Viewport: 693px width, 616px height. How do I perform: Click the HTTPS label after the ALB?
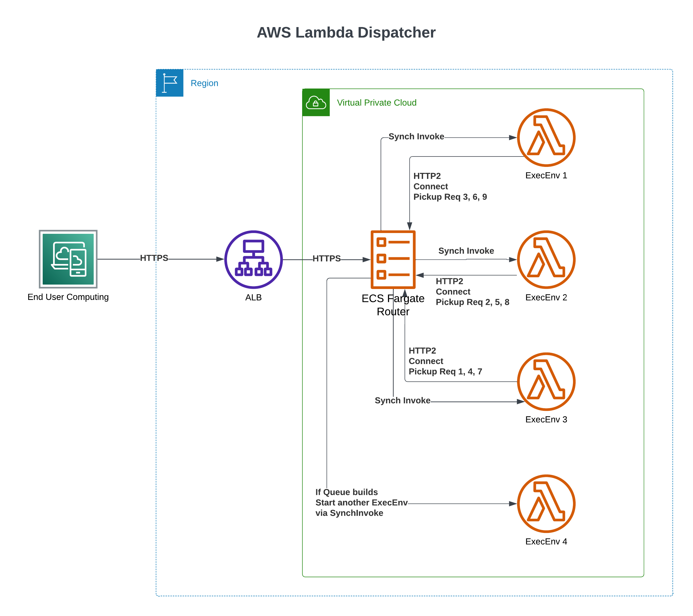point(326,259)
